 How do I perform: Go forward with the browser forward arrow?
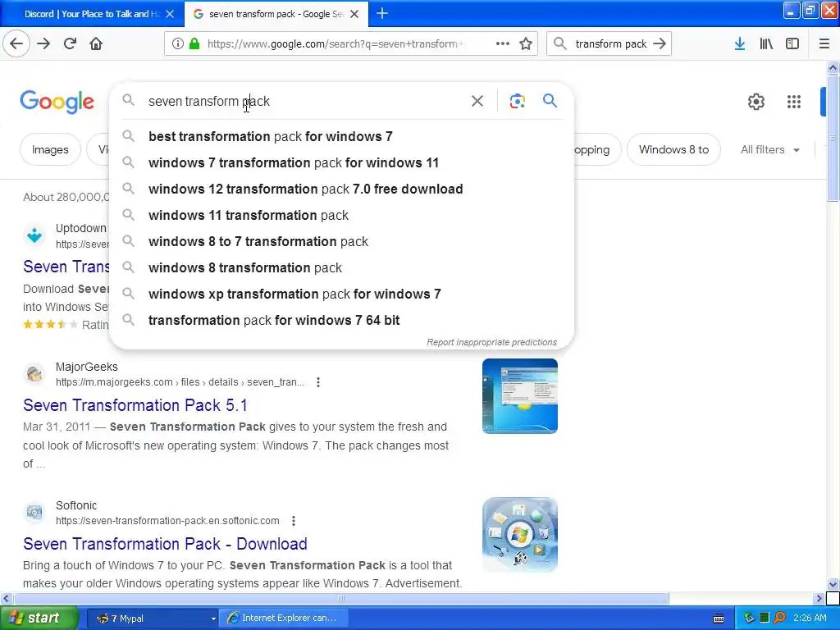click(x=43, y=43)
